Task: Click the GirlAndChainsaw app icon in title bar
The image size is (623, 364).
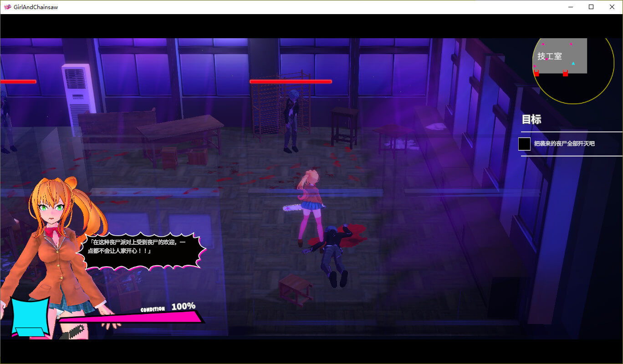Action: tap(7, 7)
